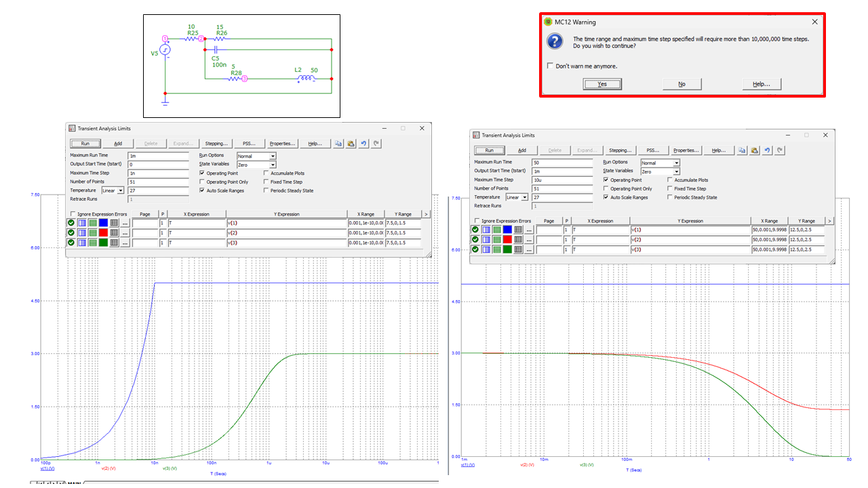The width and height of the screenshot is (868, 488).
Task: Click the grid-pattern icon for v(2) with Y Range 7.5,0,1.5
Action: 114,232
